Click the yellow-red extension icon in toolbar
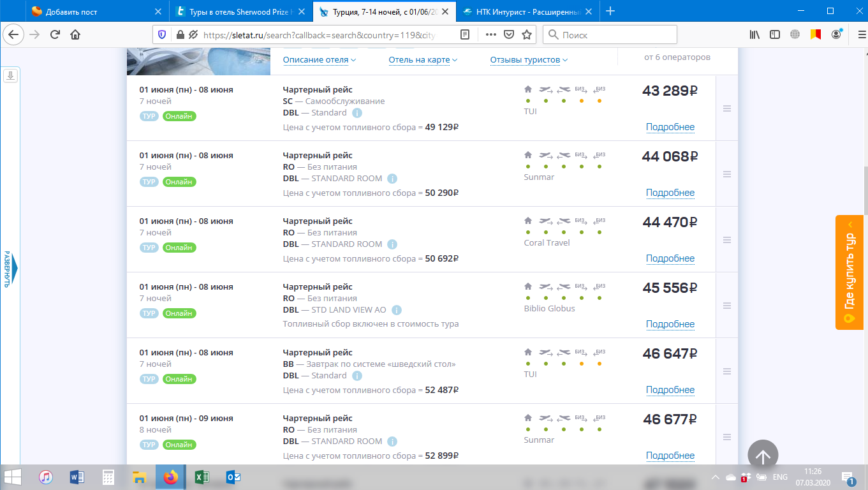Image resolution: width=868 pixels, height=490 pixels. tap(815, 34)
